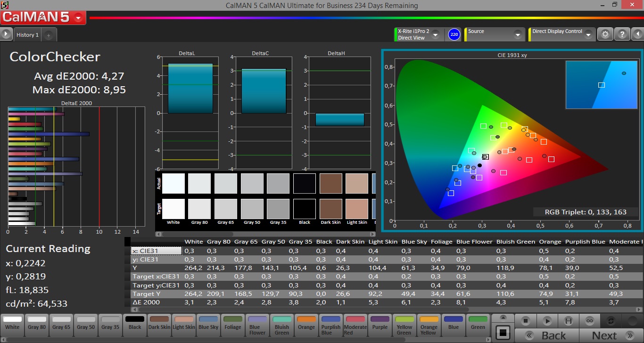Open the CalMAN 5 main menu
The height and width of the screenshot is (343, 644).
click(79, 17)
